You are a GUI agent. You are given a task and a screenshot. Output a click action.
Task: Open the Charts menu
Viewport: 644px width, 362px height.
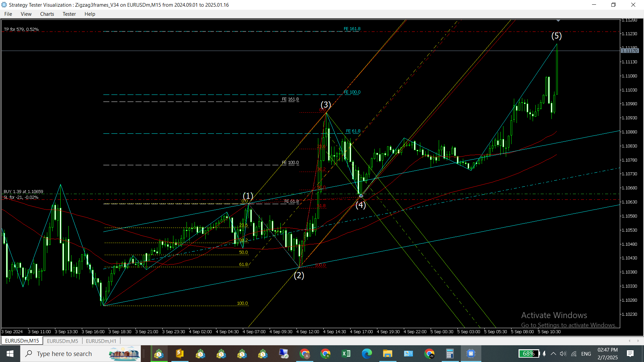click(x=47, y=14)
